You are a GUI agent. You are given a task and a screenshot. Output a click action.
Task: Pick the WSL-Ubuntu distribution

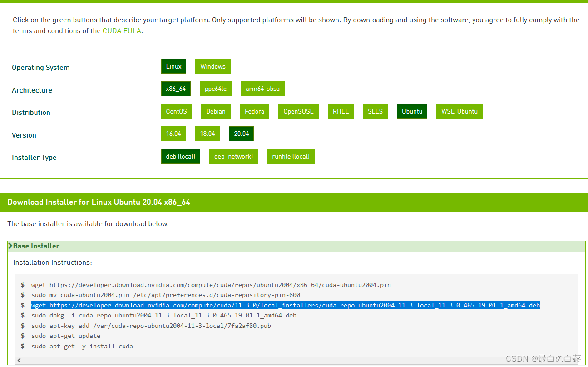[460, 111]
